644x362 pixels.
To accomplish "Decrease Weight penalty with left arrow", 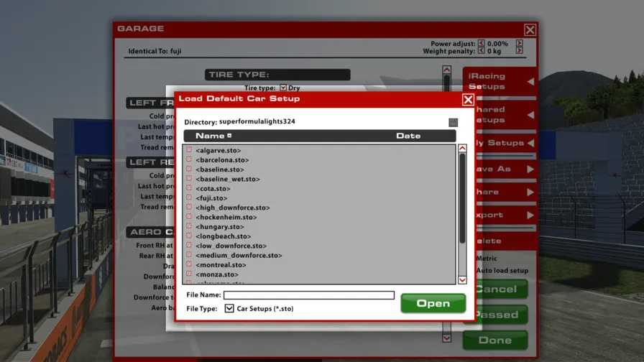I will 482,51.
